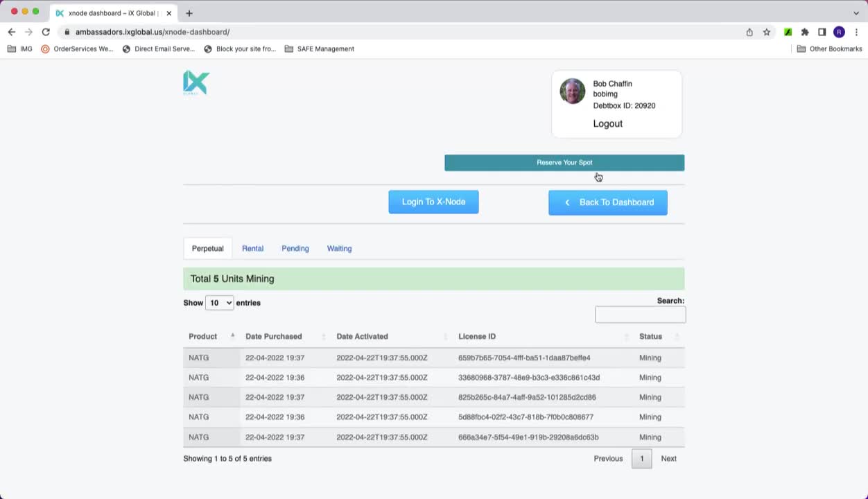
Task: Open the Show entries dropdown
Action: point(219,303)
